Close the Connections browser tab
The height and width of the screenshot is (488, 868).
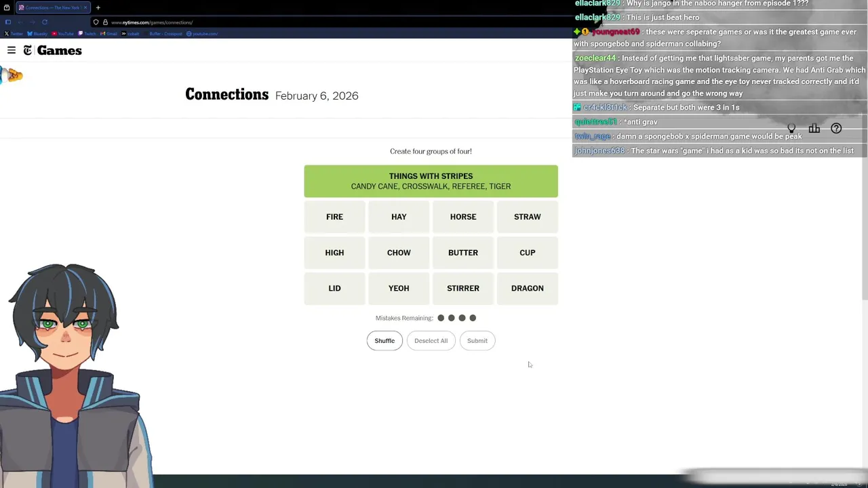(85, 7)
